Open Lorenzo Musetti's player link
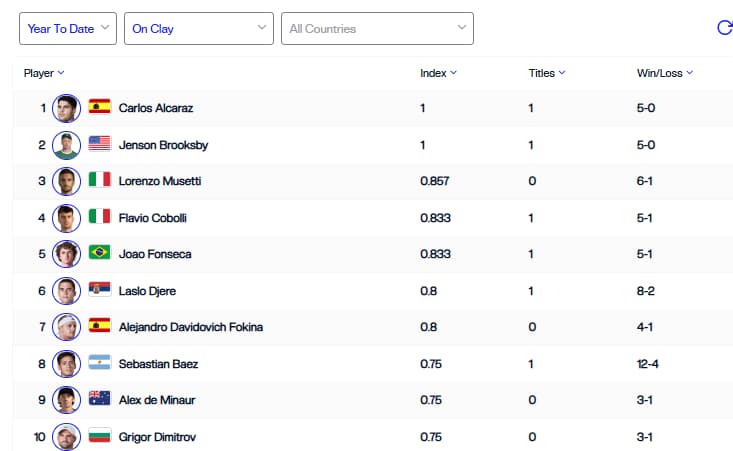The image size is (733, 451). [x=160, y=181]
